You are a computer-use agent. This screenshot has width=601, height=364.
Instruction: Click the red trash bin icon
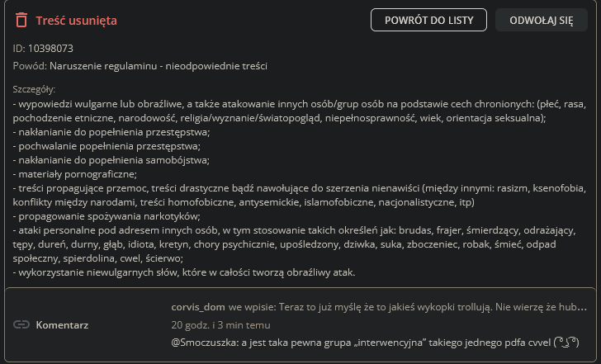pyautogui.click(x=21, y=20)
